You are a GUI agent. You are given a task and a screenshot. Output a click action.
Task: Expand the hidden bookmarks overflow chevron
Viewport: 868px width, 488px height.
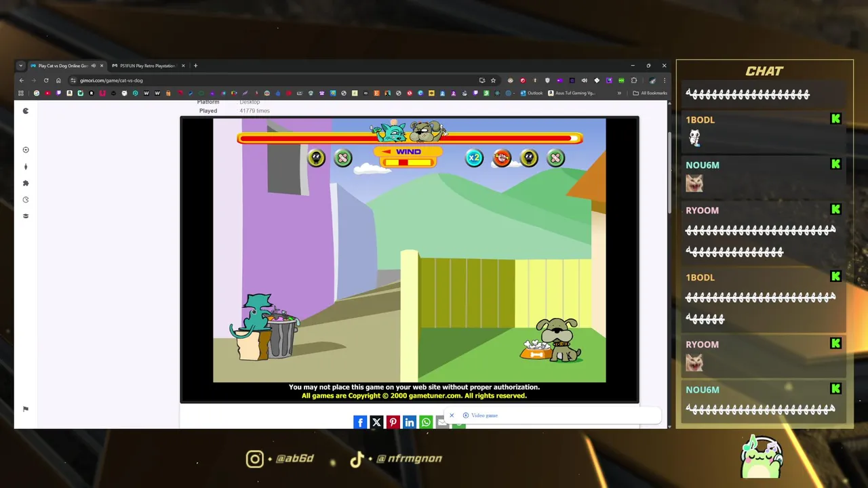619,93
